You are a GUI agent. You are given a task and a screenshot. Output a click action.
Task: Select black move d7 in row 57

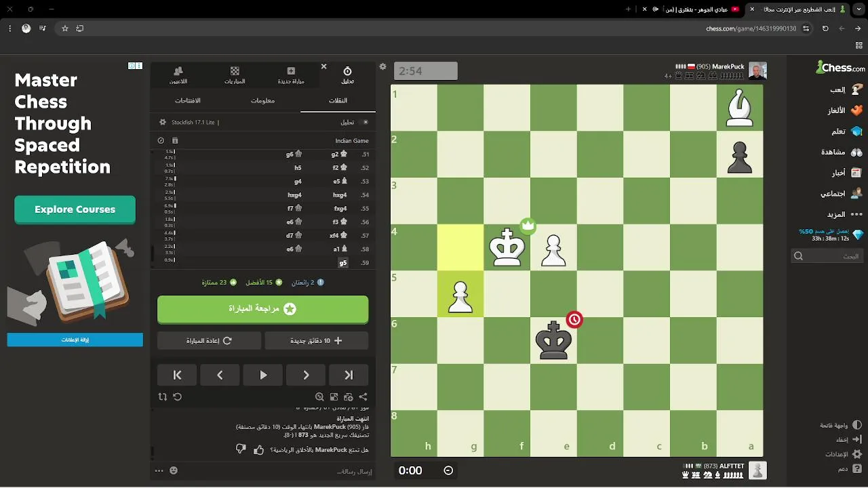[294, 236]
